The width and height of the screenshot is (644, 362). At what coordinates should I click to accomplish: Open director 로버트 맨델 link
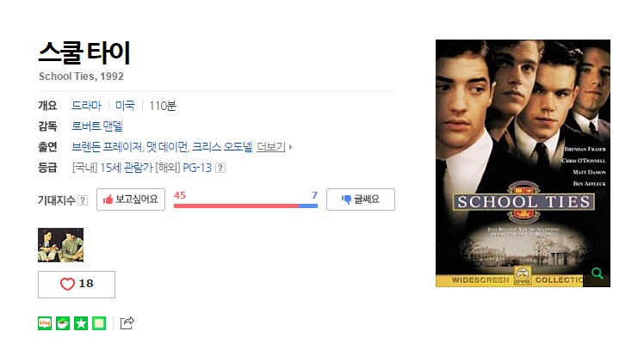pos(97,126)
